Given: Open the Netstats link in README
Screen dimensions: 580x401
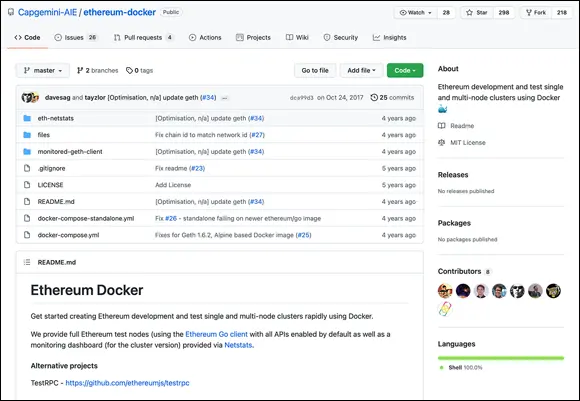Looking at the screenshot, I should pyautogui.click(x=238, y=345).
